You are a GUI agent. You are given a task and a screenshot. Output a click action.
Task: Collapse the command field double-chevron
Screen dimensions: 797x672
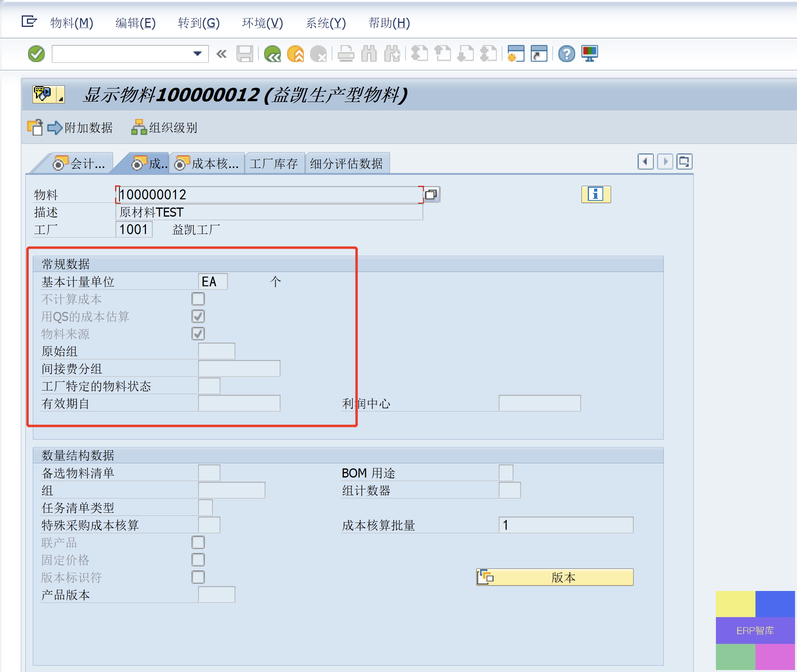tap(221, 54)
